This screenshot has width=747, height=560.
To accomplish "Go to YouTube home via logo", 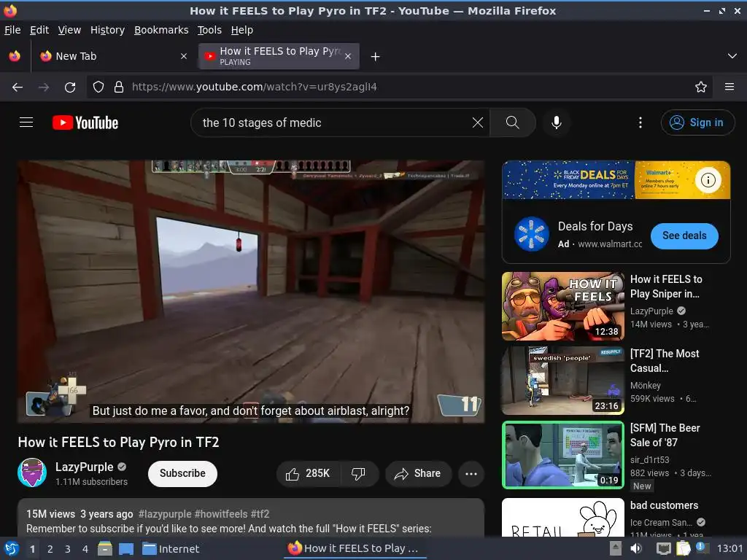I will click(85, 122).
